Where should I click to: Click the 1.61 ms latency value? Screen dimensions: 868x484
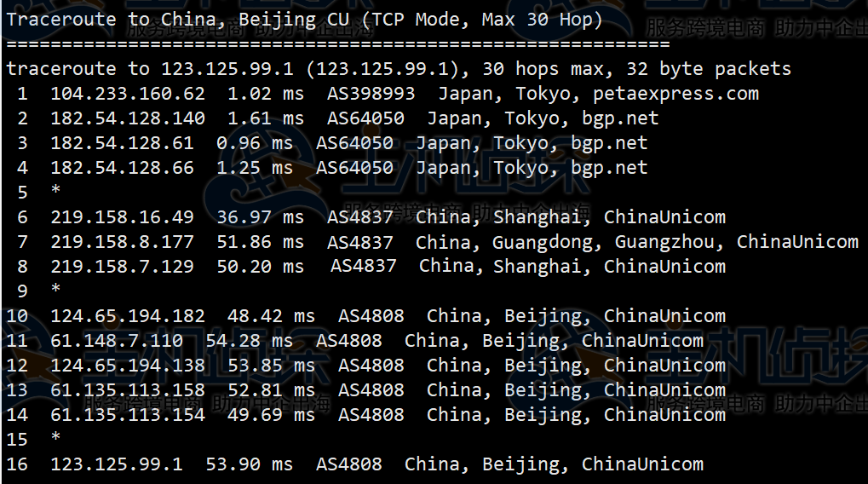[266, 118]
